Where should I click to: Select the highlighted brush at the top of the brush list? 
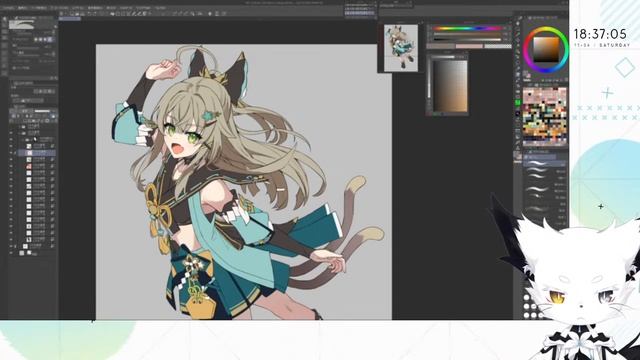point(544,164)
